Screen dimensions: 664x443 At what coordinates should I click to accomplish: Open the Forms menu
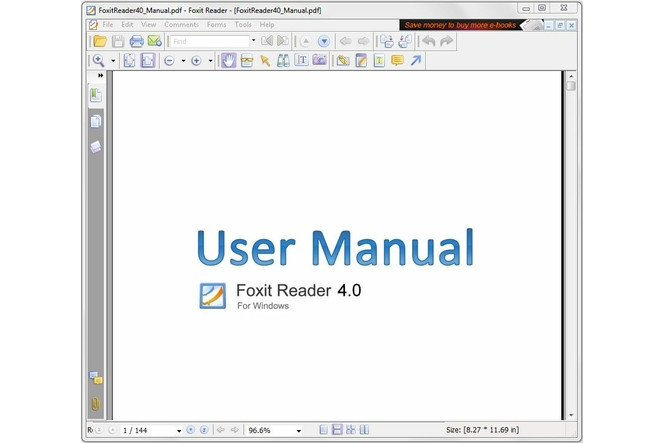coord(216,25)
